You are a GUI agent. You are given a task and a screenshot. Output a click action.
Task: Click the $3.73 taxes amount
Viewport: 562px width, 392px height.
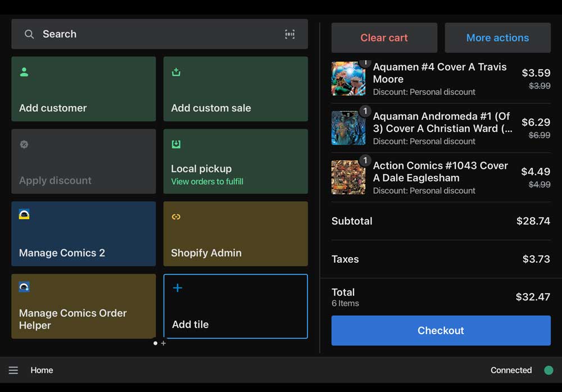click(x=536, y=259)
